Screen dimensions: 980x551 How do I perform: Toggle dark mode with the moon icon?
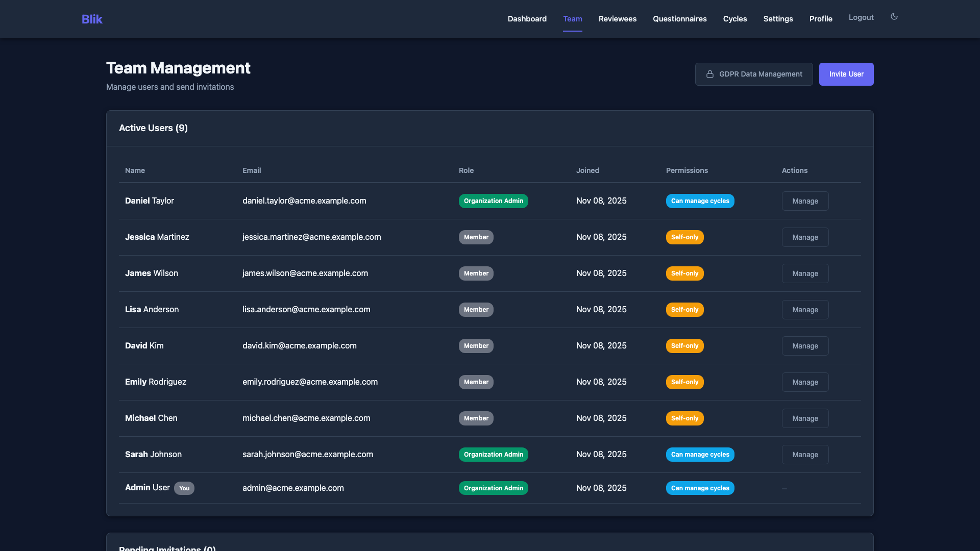[x=894, y=17]
